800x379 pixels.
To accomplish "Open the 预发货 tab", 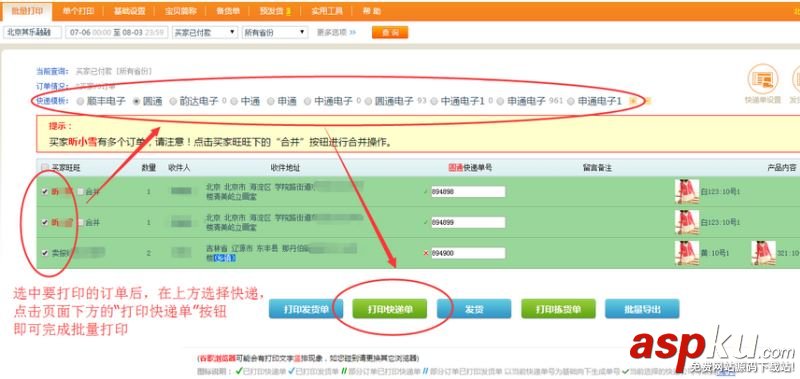I will coord(274,11).
